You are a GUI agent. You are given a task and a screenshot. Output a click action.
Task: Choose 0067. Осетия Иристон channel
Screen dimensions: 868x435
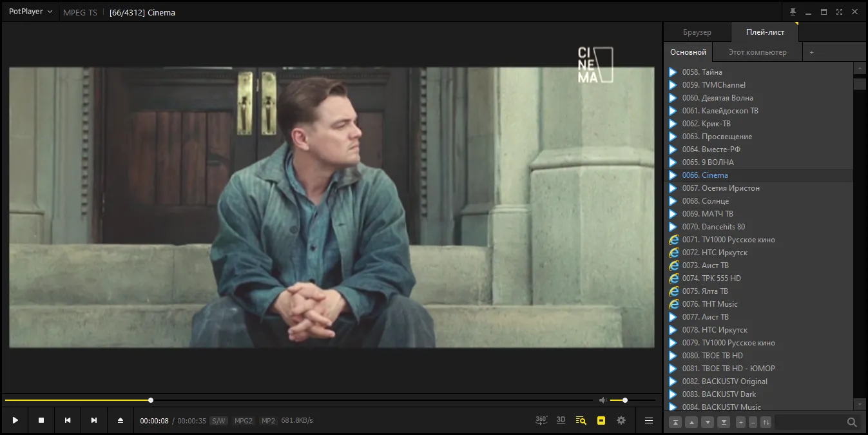point(758,188)
